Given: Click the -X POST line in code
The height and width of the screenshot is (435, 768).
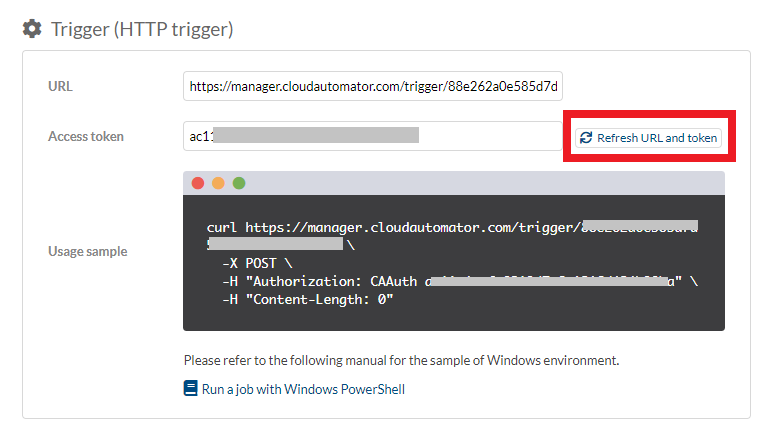Looking at the screenshot, I should click(x=258, y=263).
